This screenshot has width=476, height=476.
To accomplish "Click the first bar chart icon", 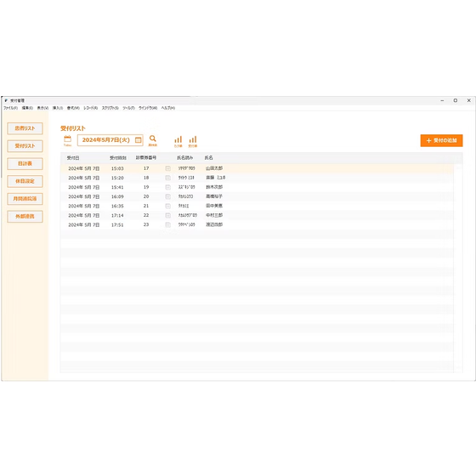I will 178,141.
